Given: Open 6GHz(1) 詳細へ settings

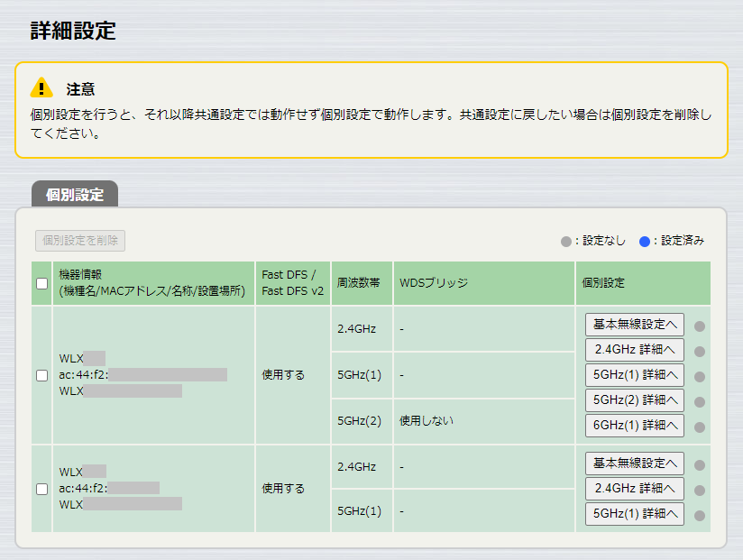Looking at the screenshot, I should (x=636, y=425).
